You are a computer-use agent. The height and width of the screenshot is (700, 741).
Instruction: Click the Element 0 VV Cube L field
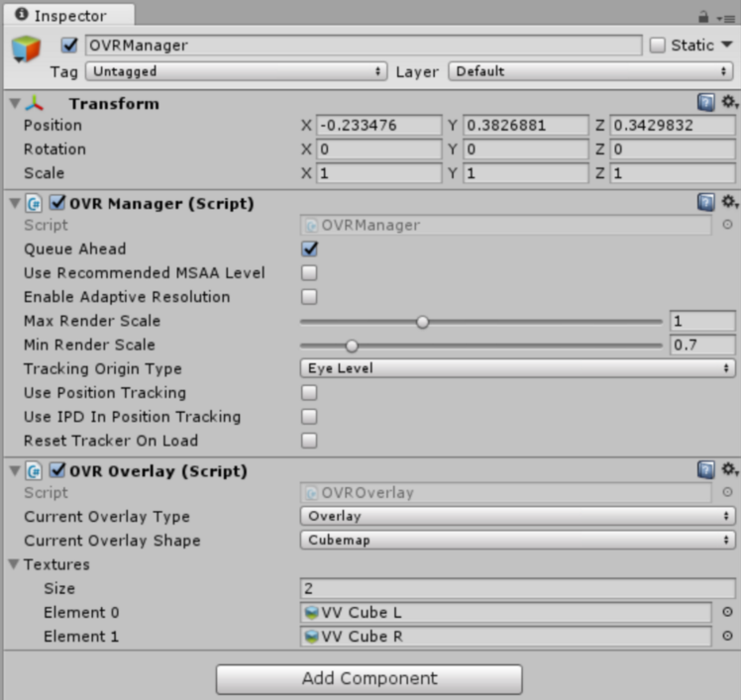click(x=506, y=613)
